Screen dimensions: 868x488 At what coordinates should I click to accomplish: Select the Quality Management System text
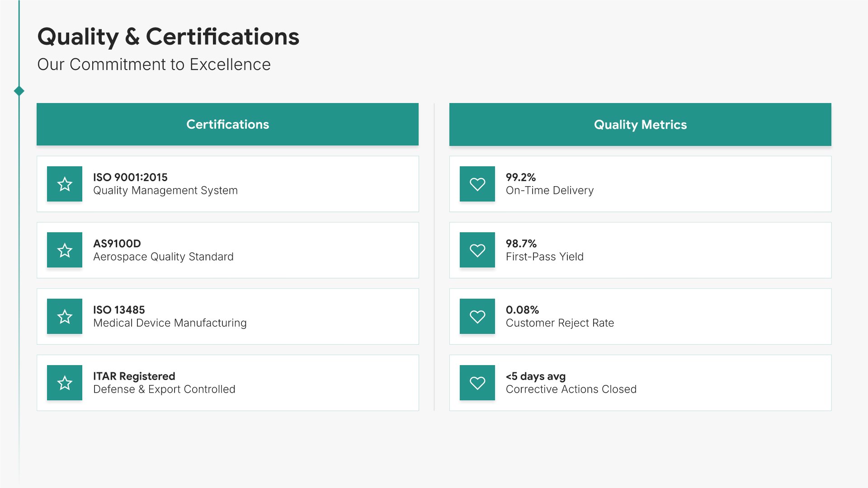tap(165, 191)
